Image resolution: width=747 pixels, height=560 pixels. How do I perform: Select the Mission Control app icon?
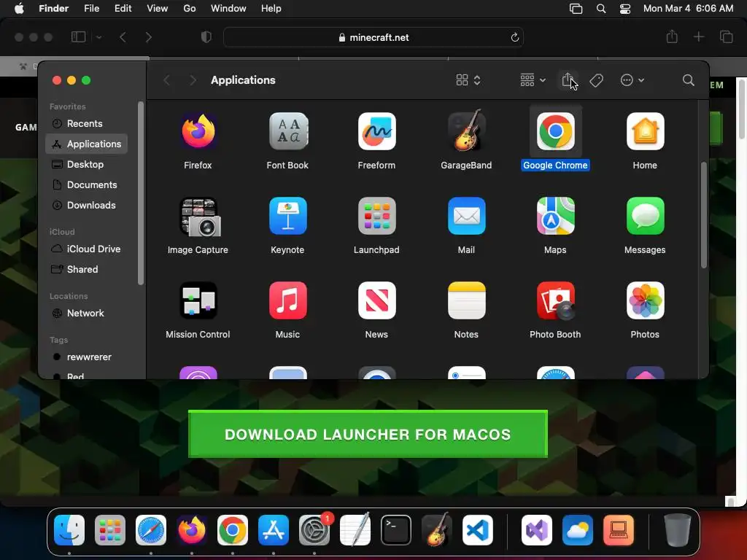(198, 300)
